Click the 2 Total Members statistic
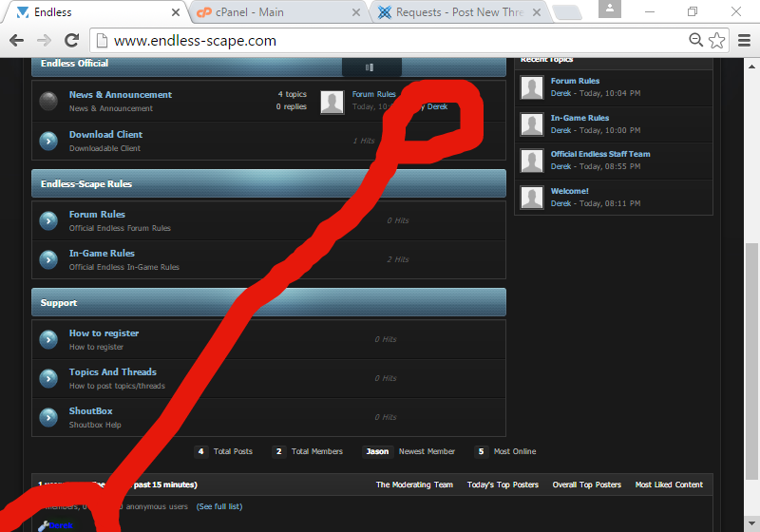The height and width of the screenshot is (532, 760). (x=307, y=451)
